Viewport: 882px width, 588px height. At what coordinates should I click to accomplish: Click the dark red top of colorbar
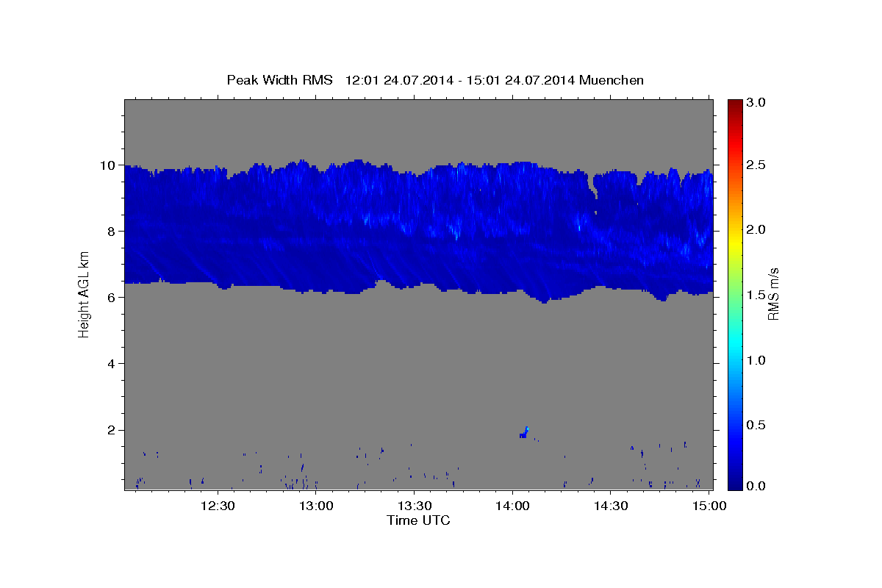735,104
